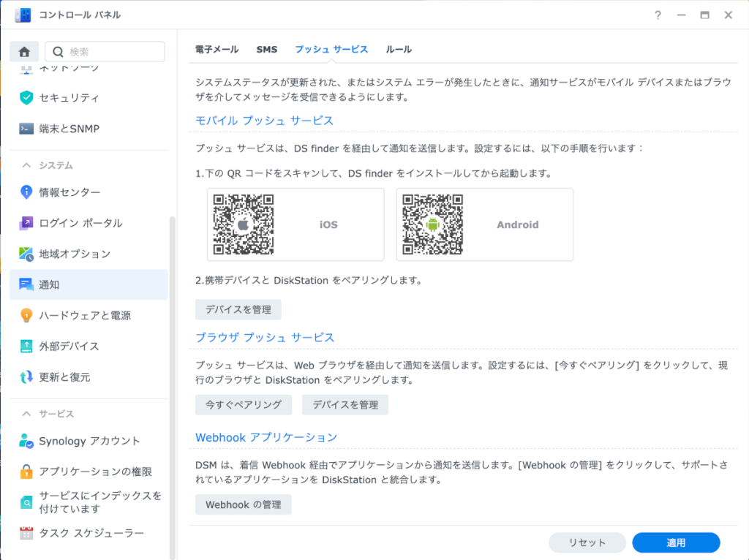This screenshot has width=749, height=560.
Task: Navigate to ログイン ポータル
Action: [89, 223]
